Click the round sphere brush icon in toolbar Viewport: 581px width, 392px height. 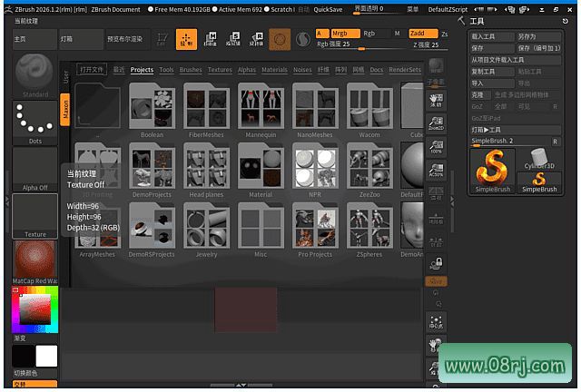(x=281, y=40)
